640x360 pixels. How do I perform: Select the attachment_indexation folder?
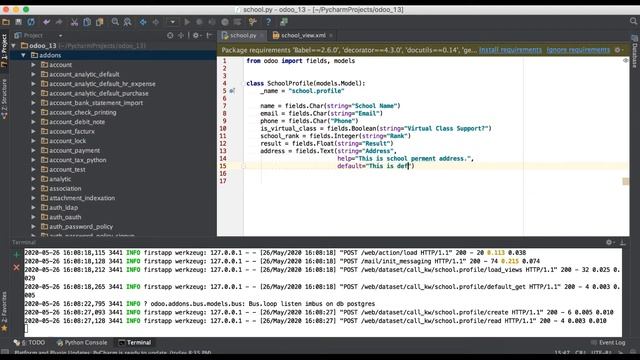[82, 198]
